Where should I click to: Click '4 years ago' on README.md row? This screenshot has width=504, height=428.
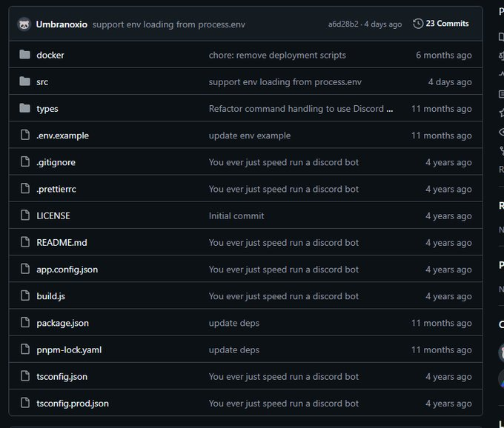[448, 242]
